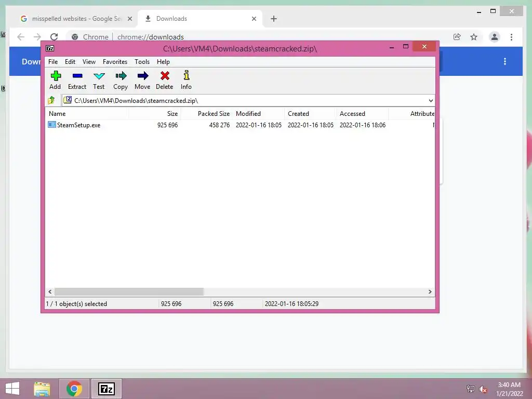The height and width of the screenshot is (399, 532).
Task: Reload the Chrome page
Action: click(x=54, y=37)
